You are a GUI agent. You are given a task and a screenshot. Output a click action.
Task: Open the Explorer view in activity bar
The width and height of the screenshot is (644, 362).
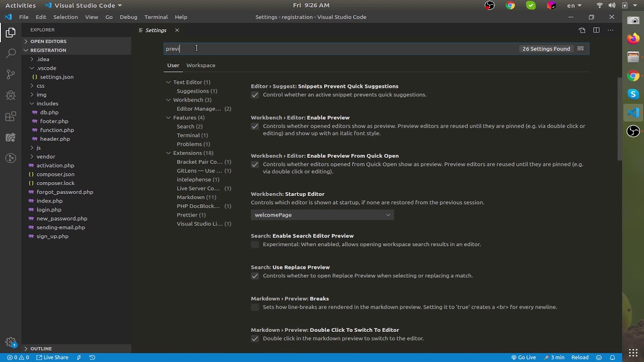11,33
